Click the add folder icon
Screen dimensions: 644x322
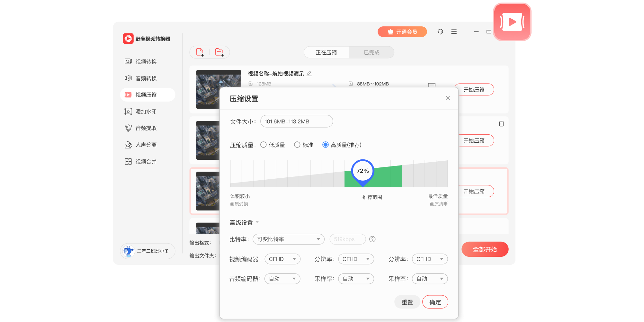coord(219,52)
